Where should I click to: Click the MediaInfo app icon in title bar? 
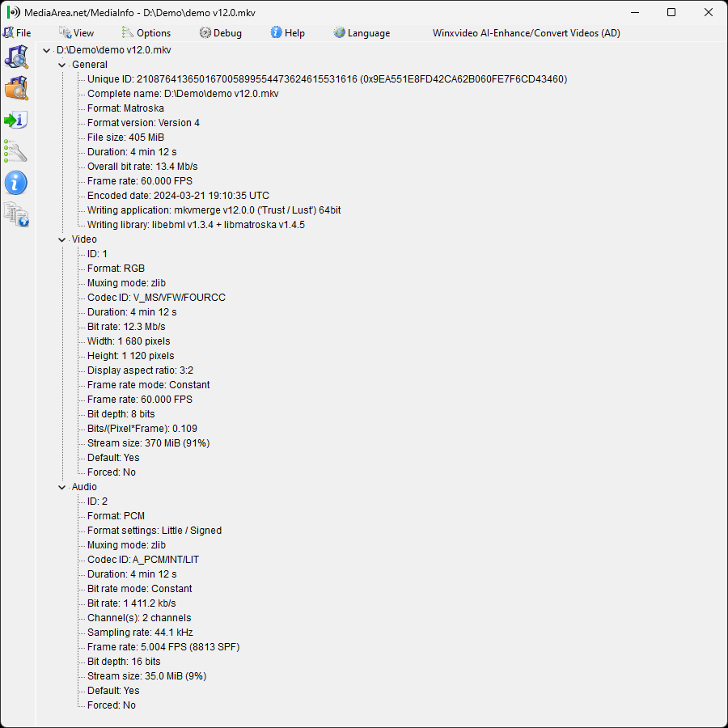pos(13,12)
